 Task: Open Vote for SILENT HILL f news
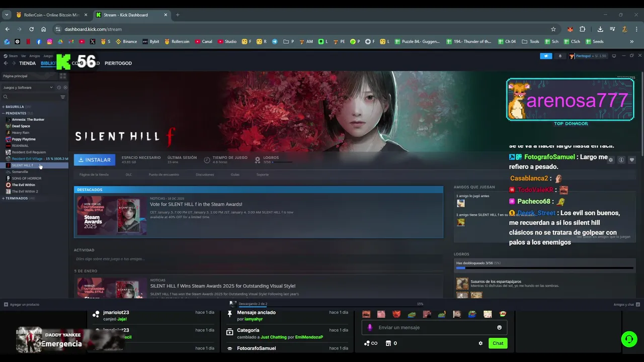tap(196, 205)
